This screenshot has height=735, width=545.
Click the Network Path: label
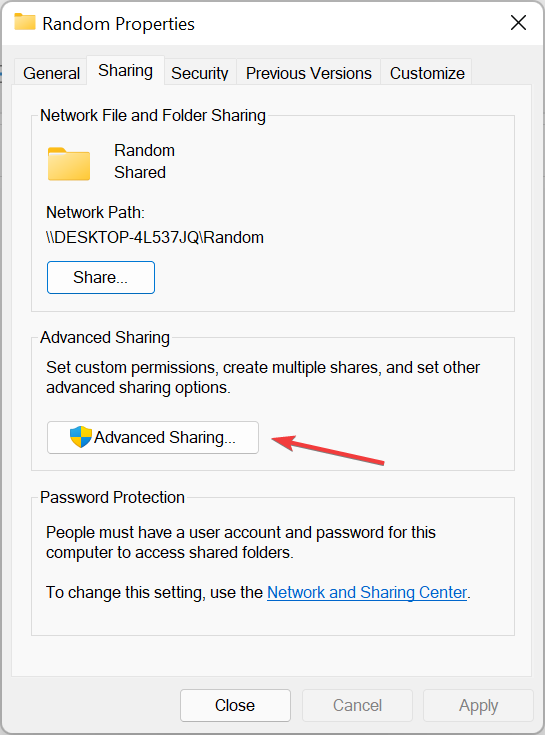click(x=95, y=212)
